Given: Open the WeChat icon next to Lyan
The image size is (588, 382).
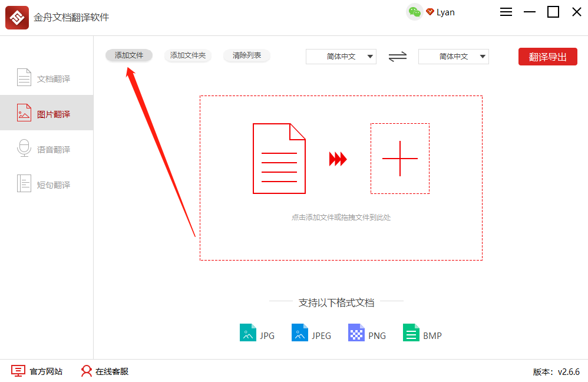Looking at the screenshot, I should pos(414,12).
